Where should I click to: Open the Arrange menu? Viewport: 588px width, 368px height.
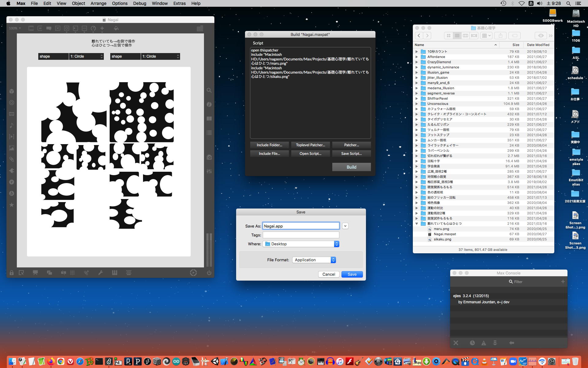pyautogui.click(x=98, y=3)
